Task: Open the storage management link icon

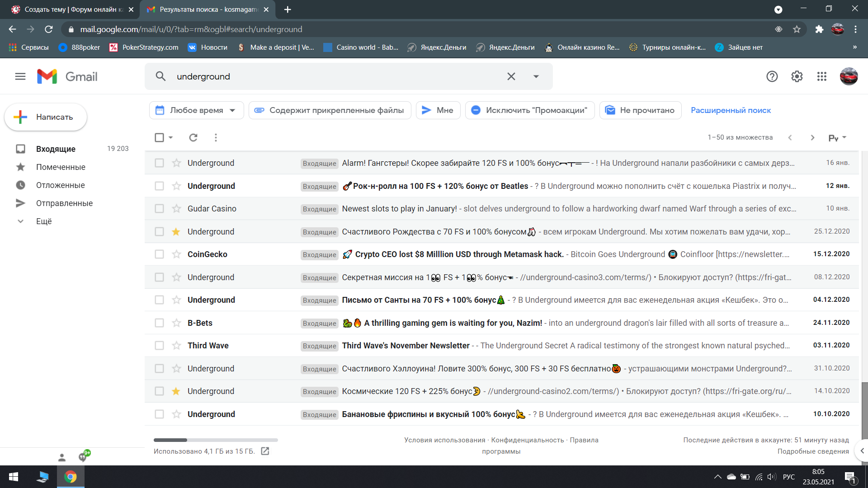Action: [265, 451]
